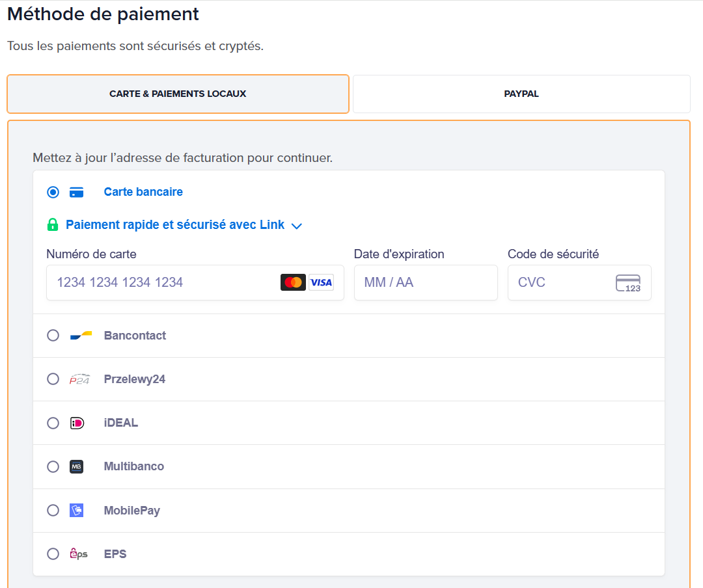Image resolution: width=703 pixels, height=588 pixels.
Task: Focus the Numéro de carte field
Action: click(195, 282)
